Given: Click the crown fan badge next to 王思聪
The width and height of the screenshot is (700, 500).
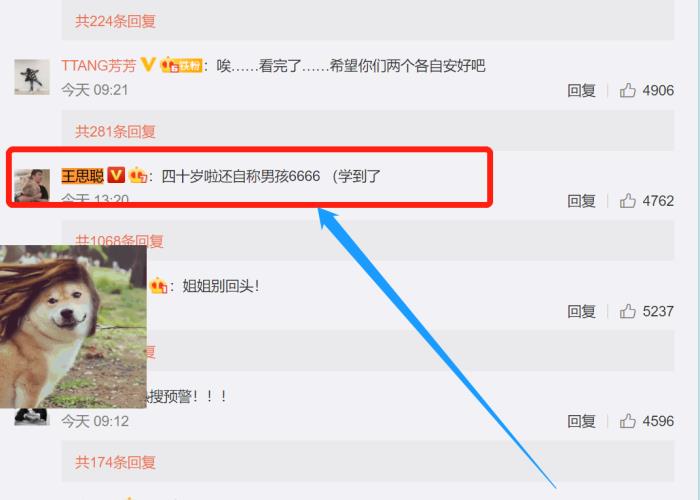Looking at the screenshot, I should pyautogui.click(x=138, y=175).
